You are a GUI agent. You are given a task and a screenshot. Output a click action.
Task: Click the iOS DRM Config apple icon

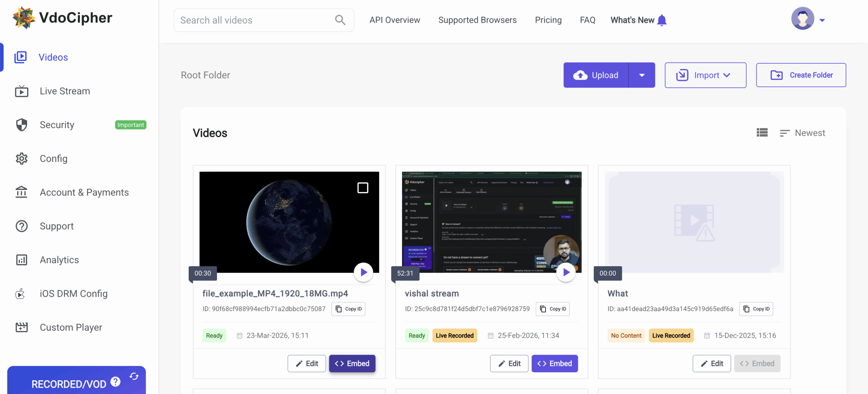click(x=20, y=294)
